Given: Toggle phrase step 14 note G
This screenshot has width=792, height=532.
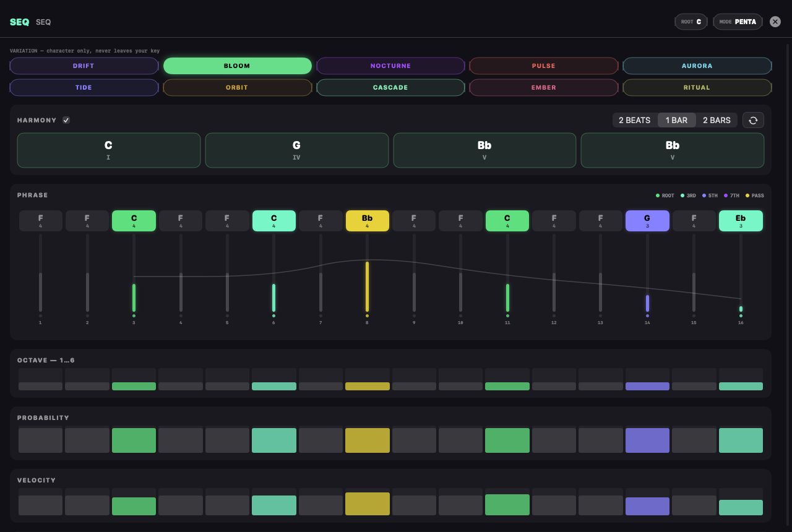Looking at the screenshot, I should point(647,221).
